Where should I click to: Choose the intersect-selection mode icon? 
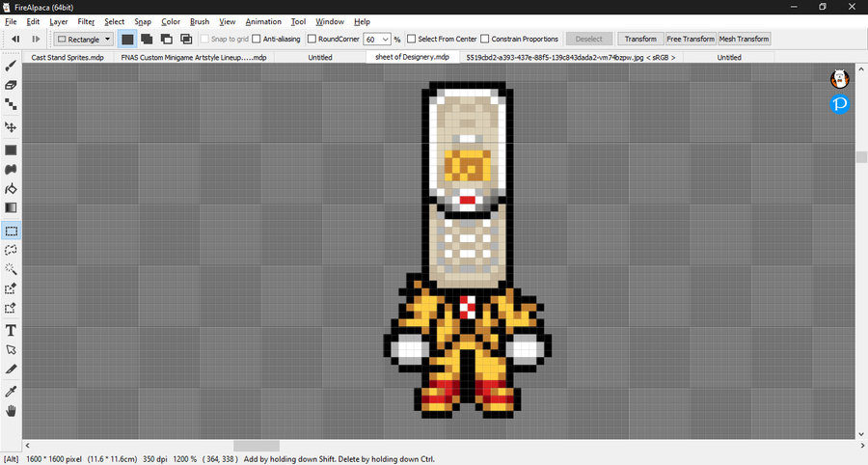186,39
